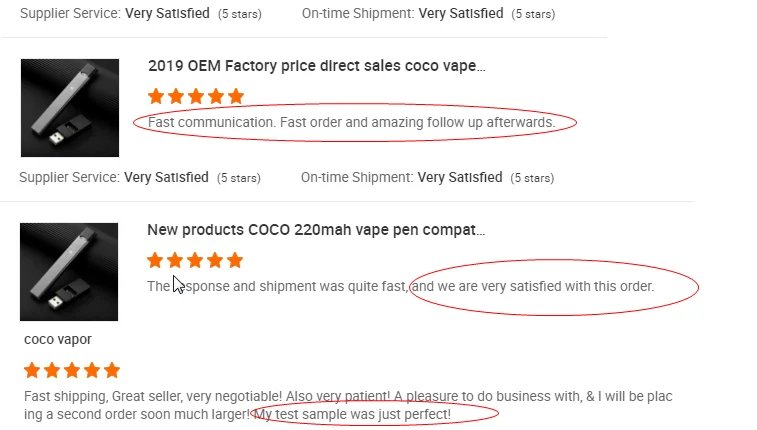Image resolution: width=757 pixels, height=430 pixels.
Task: Click the third star below the coco vapor name
Action: [72, 370]
